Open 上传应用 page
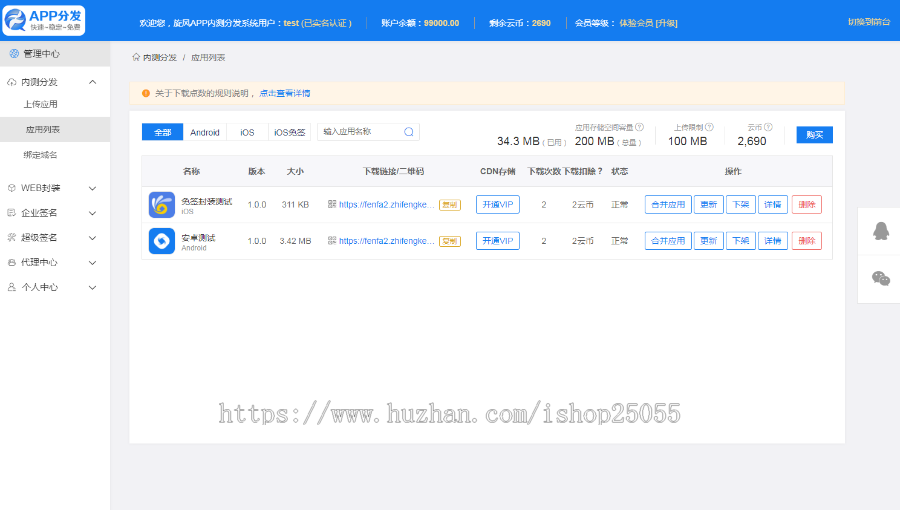Image resolution: width=900 pixels, height=510 pixels. tap(40, 104)
